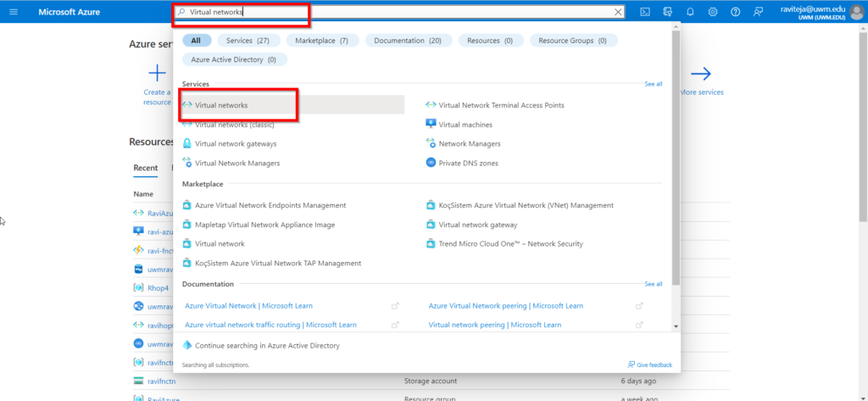This screenshot has width=868, height=401.
Task: Open Marketplace Virtual network gateway item
Action: [x=478, y=225]
